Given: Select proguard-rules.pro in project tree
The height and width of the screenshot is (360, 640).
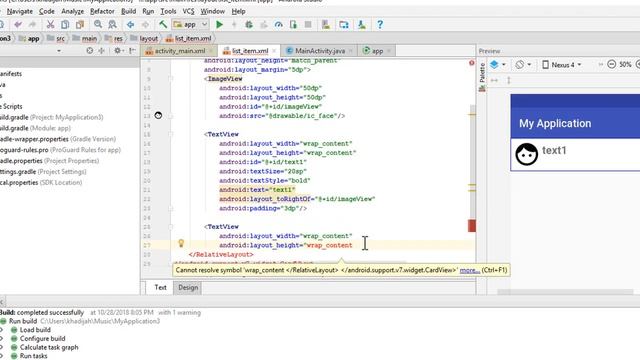Looking at the screenshot, I should tap(60, 150).
